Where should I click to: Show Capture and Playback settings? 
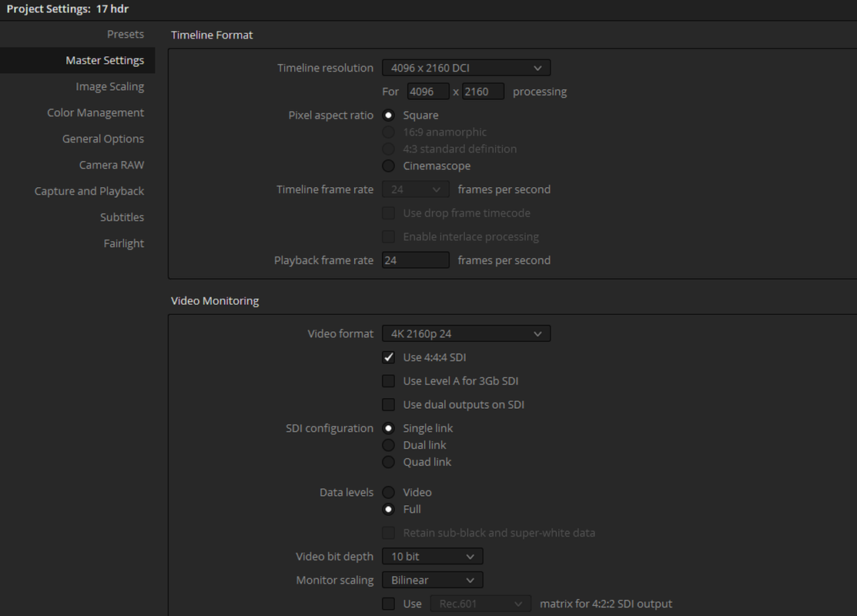tap(89, 191)
